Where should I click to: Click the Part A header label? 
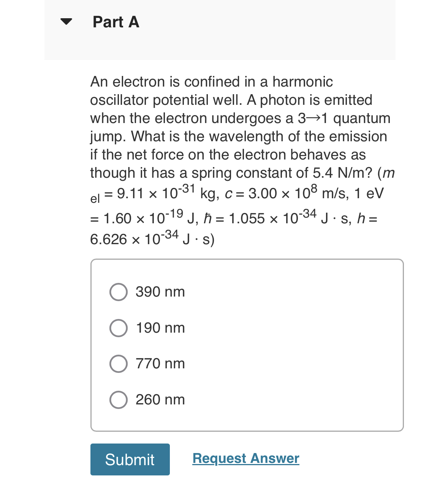point(115,22)
